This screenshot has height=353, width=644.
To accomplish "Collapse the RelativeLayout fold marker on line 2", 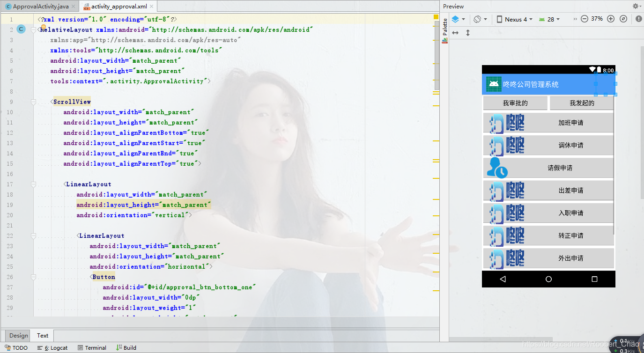I will tap(34, 29).
